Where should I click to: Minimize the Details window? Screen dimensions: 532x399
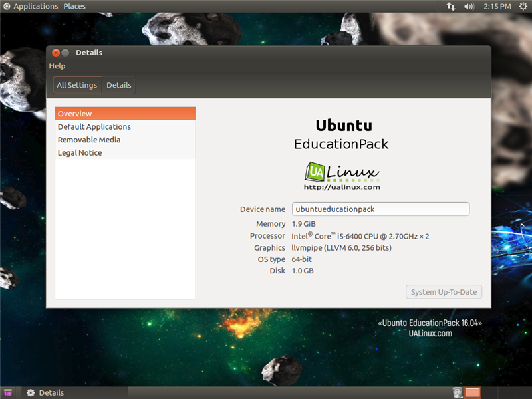click(65, 53)
